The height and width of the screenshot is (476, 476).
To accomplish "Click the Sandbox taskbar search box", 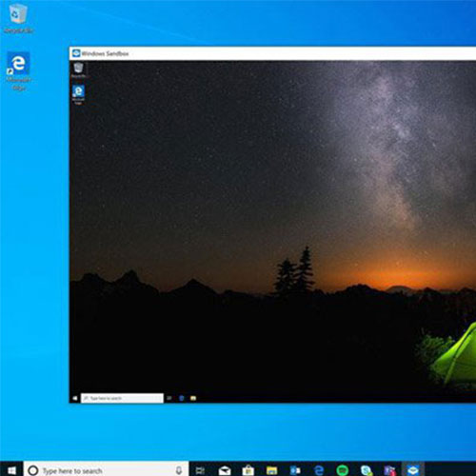I will pyautogui.click(x=122, y=398).
